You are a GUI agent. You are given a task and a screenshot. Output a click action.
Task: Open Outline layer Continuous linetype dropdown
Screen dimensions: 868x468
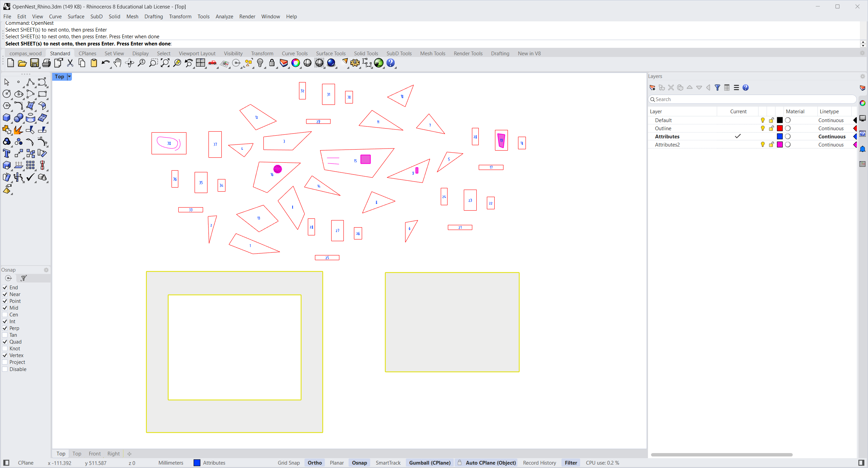[831, 129]
